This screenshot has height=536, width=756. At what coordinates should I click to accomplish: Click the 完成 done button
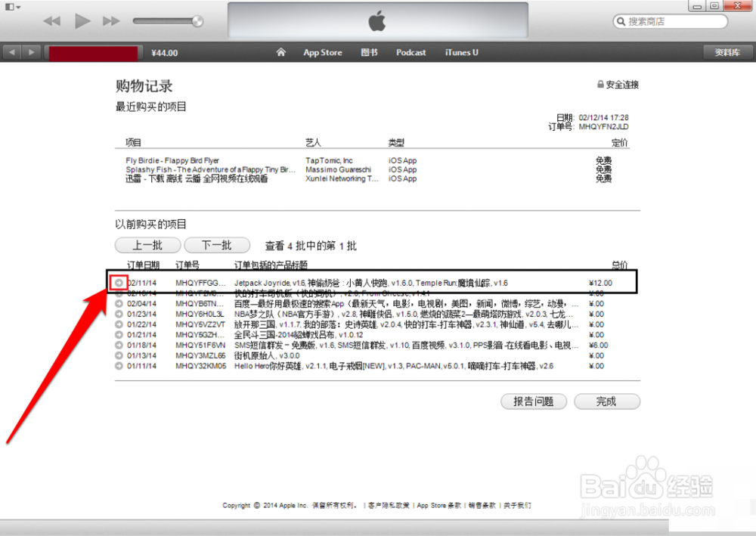coord(606,401)
